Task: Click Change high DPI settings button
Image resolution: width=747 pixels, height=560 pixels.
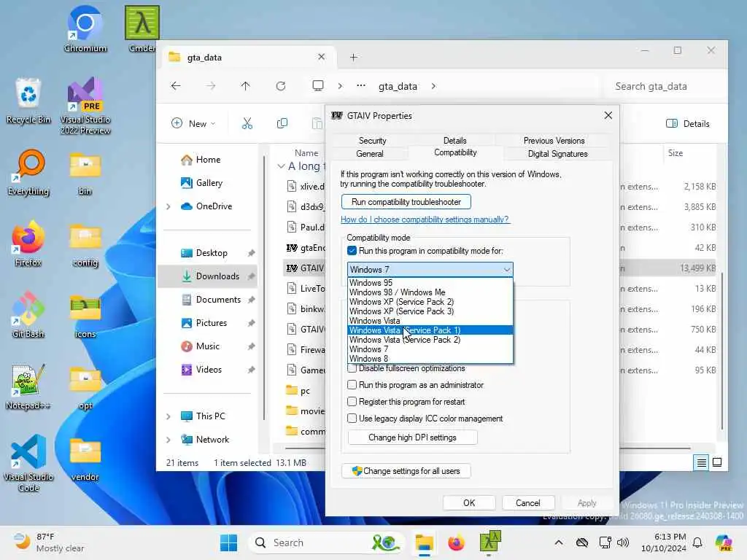Action: point(413,437)
